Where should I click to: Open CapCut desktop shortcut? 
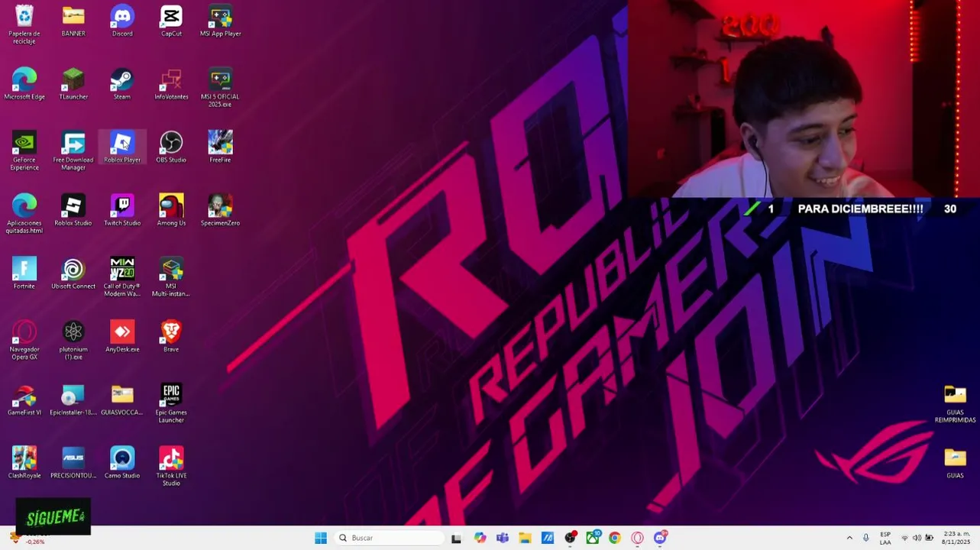click(171, 21)
